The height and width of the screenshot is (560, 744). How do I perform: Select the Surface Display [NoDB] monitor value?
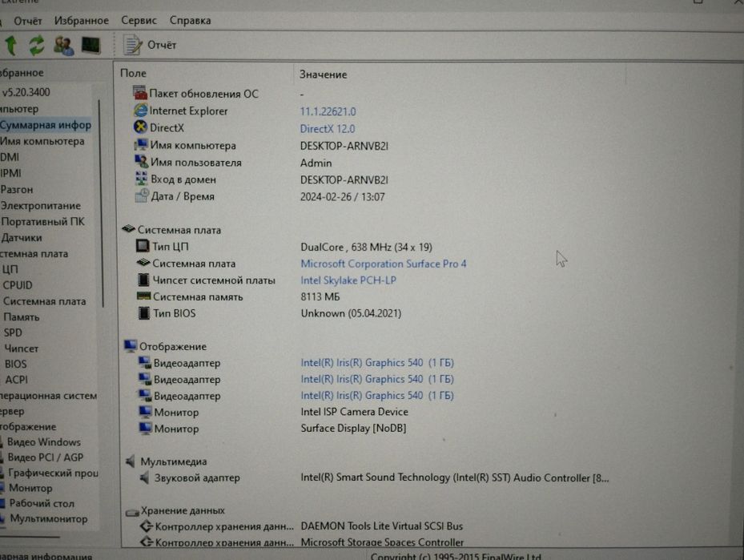tap(353, 428)
